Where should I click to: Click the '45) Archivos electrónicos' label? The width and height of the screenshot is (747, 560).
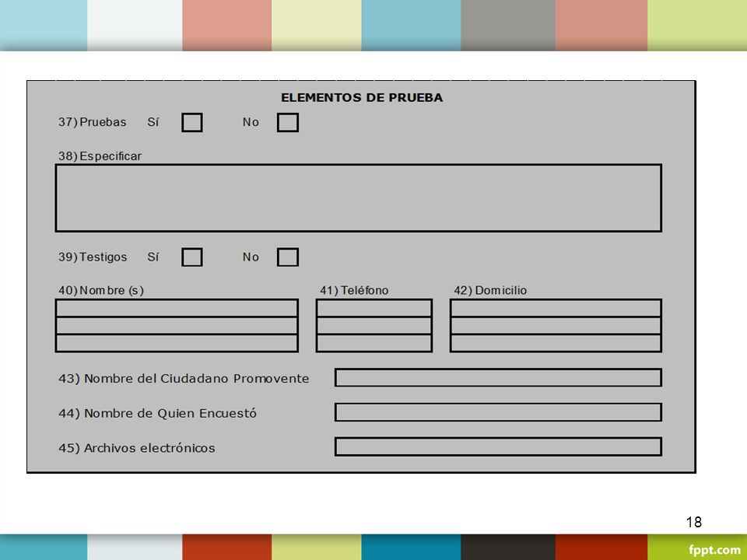(x=137, y=448)
